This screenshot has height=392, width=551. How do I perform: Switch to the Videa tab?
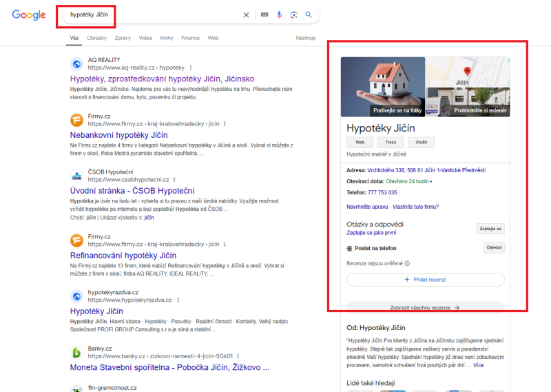[x=145, y=38]
